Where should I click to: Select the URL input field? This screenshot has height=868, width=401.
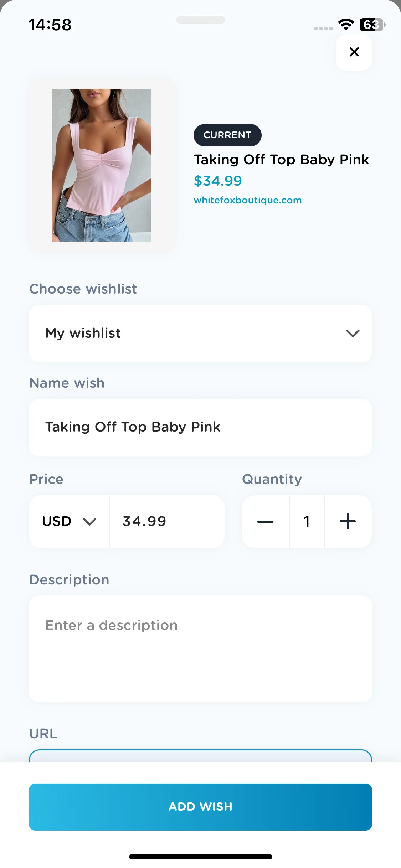(200, 756)
